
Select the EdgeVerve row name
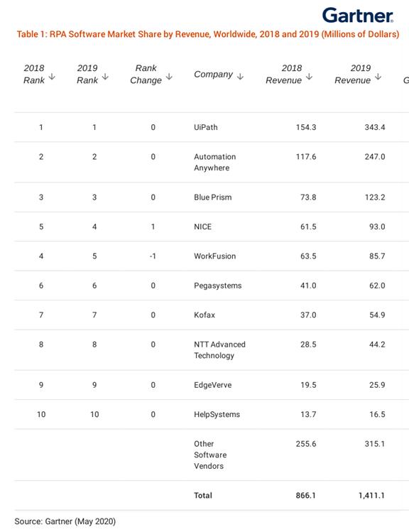(x=212, y=385)
